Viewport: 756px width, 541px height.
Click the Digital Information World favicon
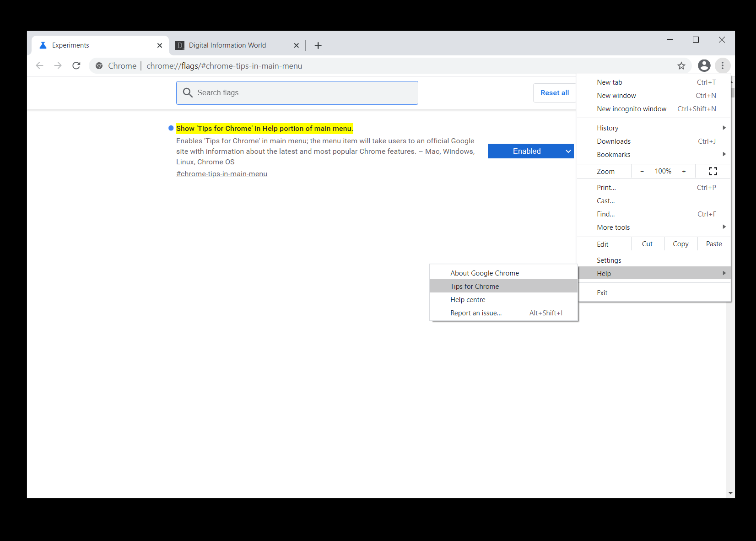click(x=180, y=45)
